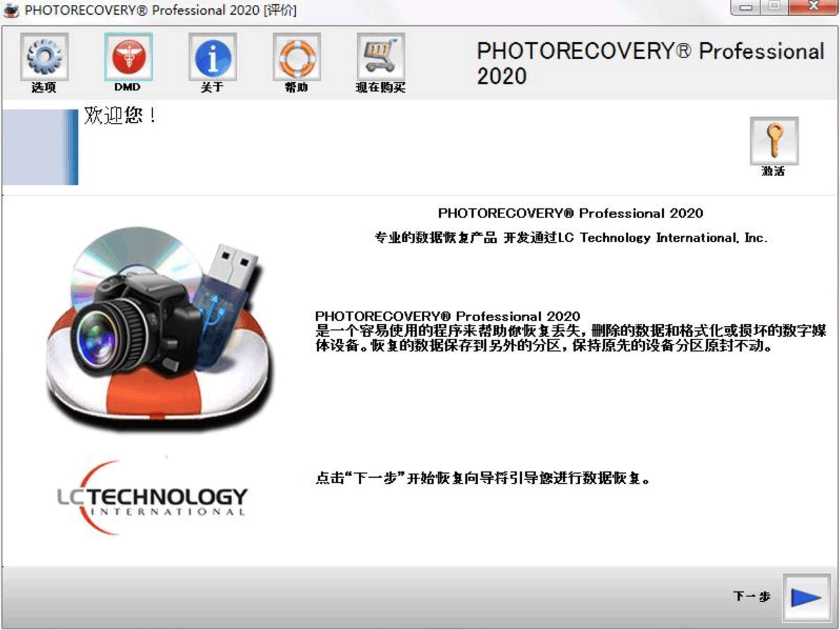Viewport: 840px width, 630px height.
Task: Click the PHOTORECOVERY Professional 2020 header title
Action: pos(651,63)
